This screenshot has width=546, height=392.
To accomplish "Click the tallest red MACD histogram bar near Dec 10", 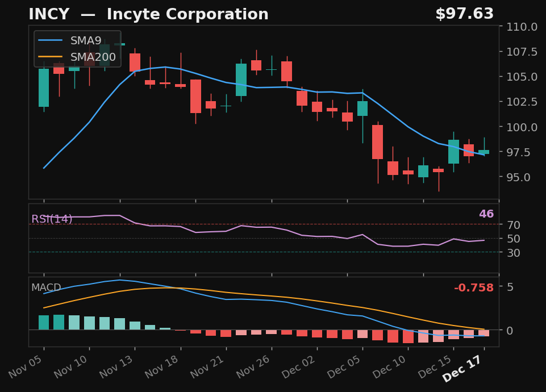I will tap(408, 337).
